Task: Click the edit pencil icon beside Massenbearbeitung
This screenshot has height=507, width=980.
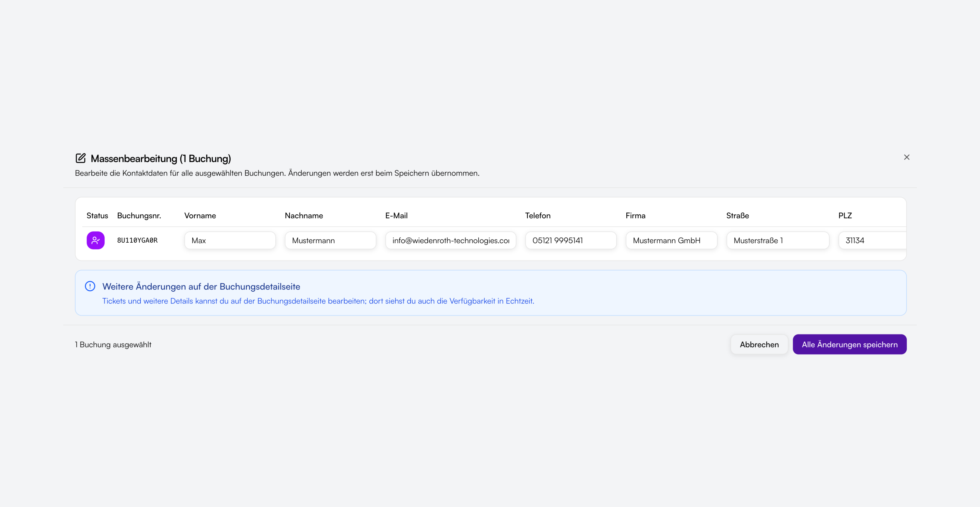Action: 81,158
